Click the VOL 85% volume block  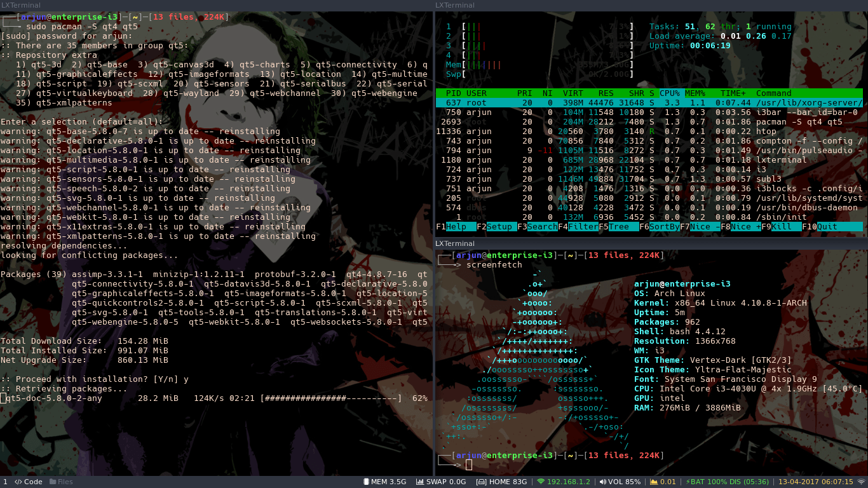coord(620,482)
